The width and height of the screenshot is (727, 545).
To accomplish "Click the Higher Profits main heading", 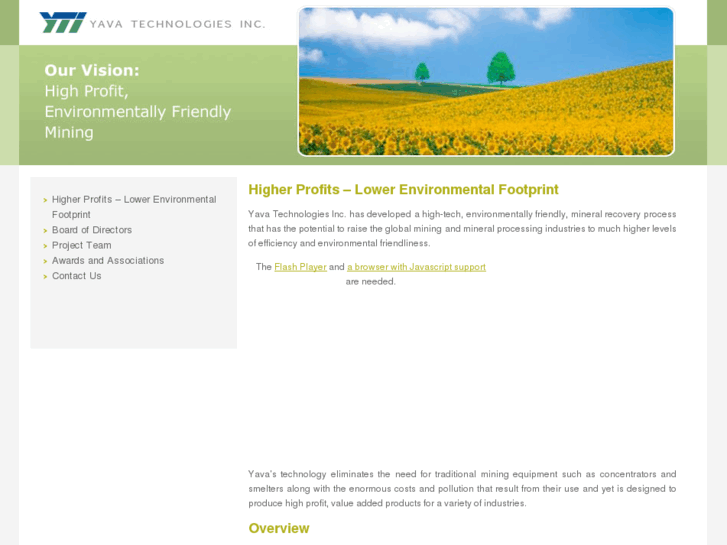I will tap(403, 190).
